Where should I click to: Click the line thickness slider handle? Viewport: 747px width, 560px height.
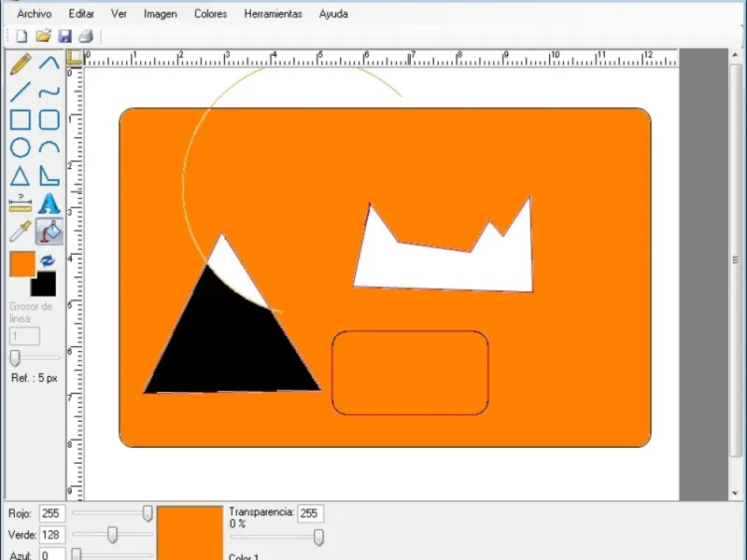tap(15, 358)
